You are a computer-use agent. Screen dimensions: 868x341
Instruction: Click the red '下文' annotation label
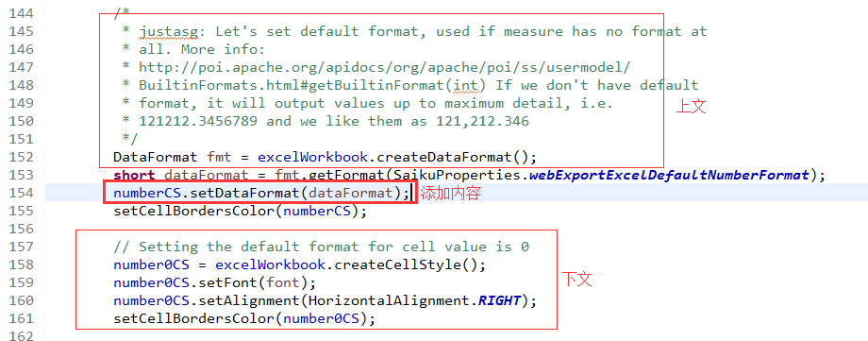point(577,279)
